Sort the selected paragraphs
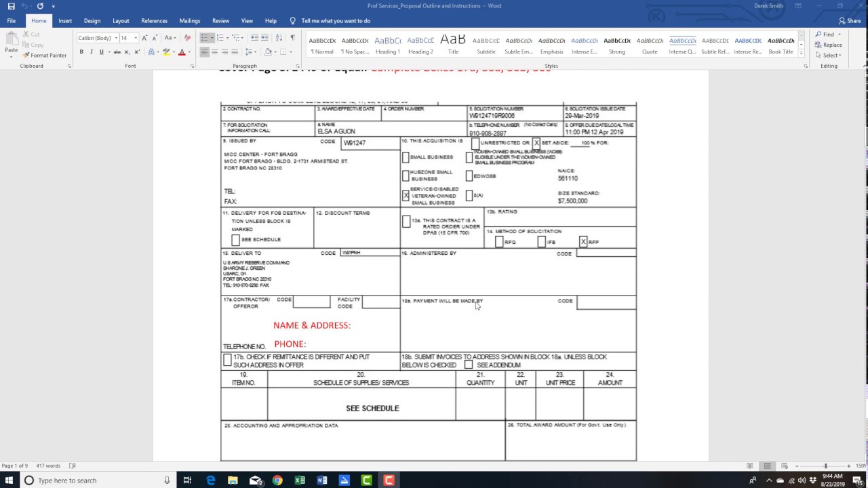This screenshot has width=868, height=488. point(280,38)
